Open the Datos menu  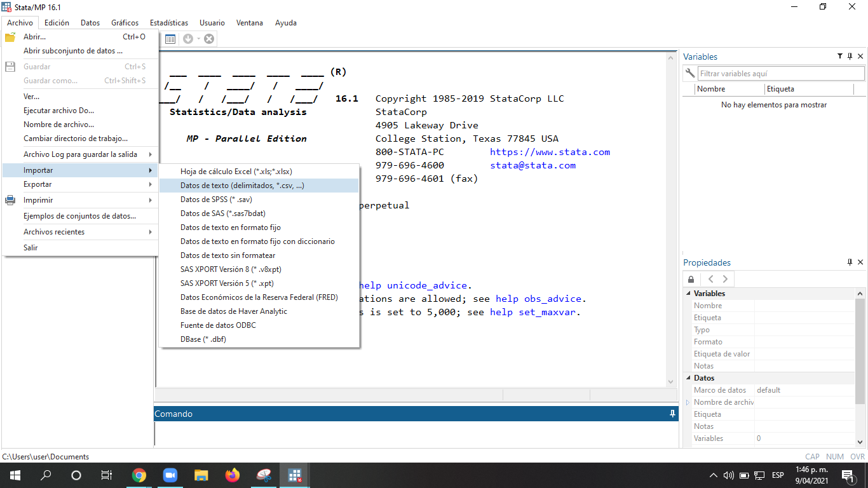tap(90, 23)
